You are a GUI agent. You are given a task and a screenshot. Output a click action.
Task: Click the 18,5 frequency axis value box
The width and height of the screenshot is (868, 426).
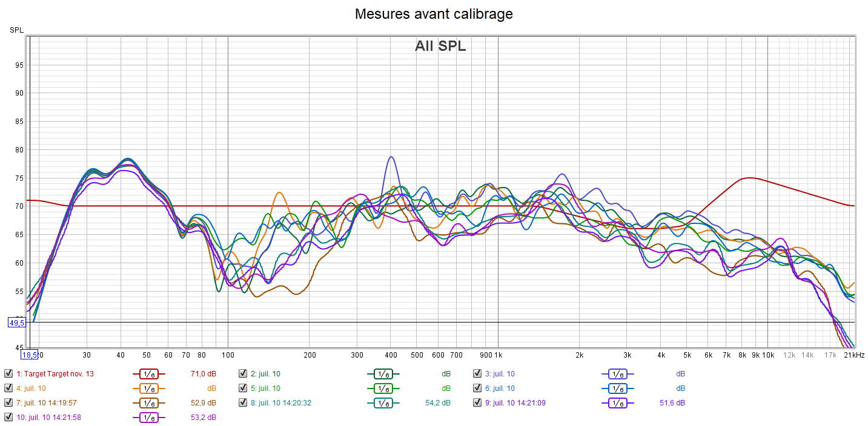point(29,355)
